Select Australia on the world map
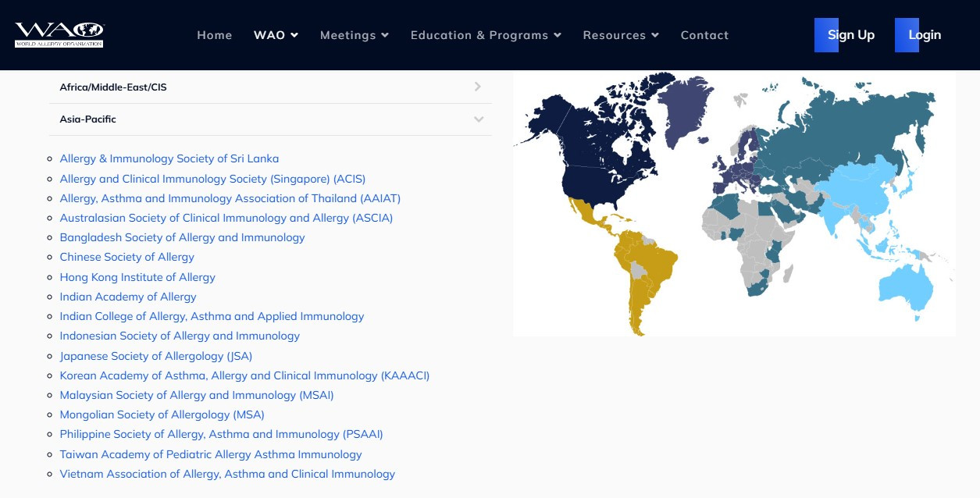 906,286
